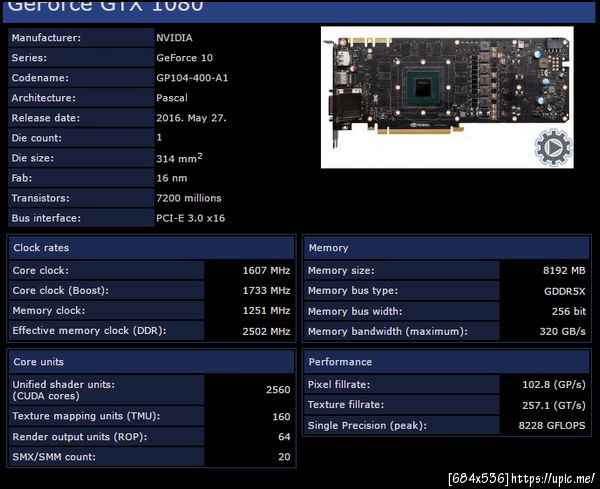The image size is (600, 489).
Task: Click the 'Die count:' label
Action: coord(36,138)
